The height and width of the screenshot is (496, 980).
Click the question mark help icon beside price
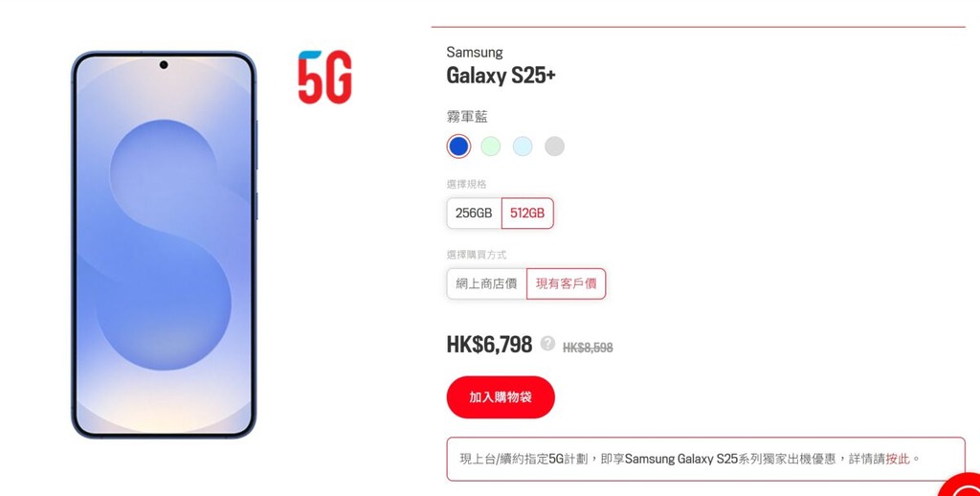pos(547,344)
